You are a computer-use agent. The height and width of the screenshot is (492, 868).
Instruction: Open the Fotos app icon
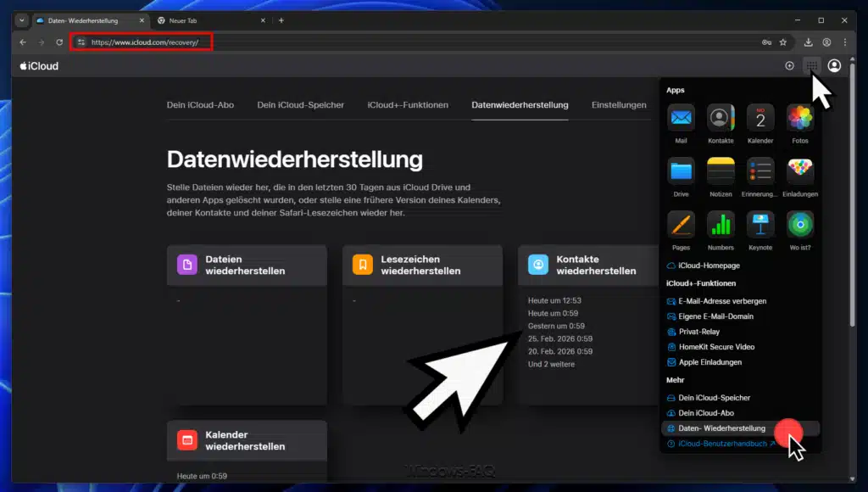click(798, 120)
